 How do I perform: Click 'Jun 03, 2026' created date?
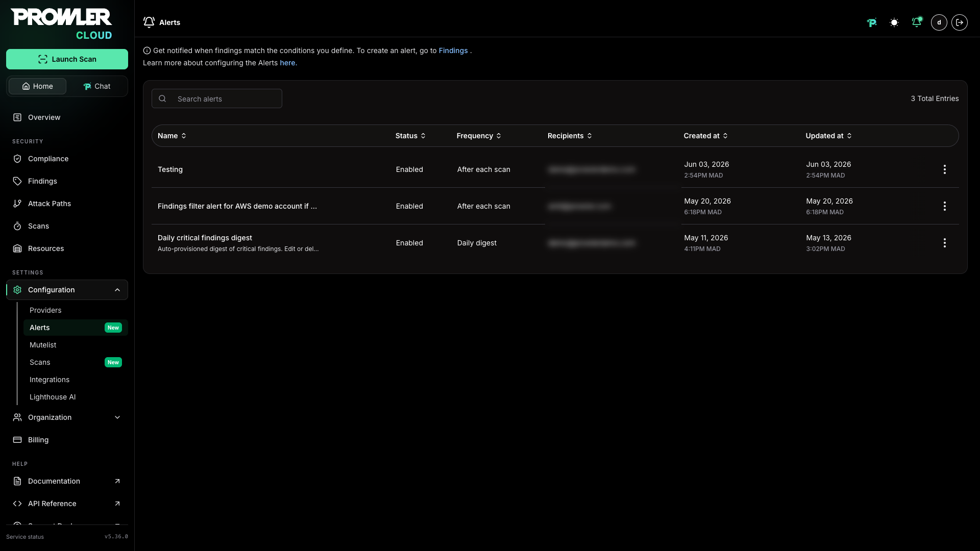(x=706, y=164)
